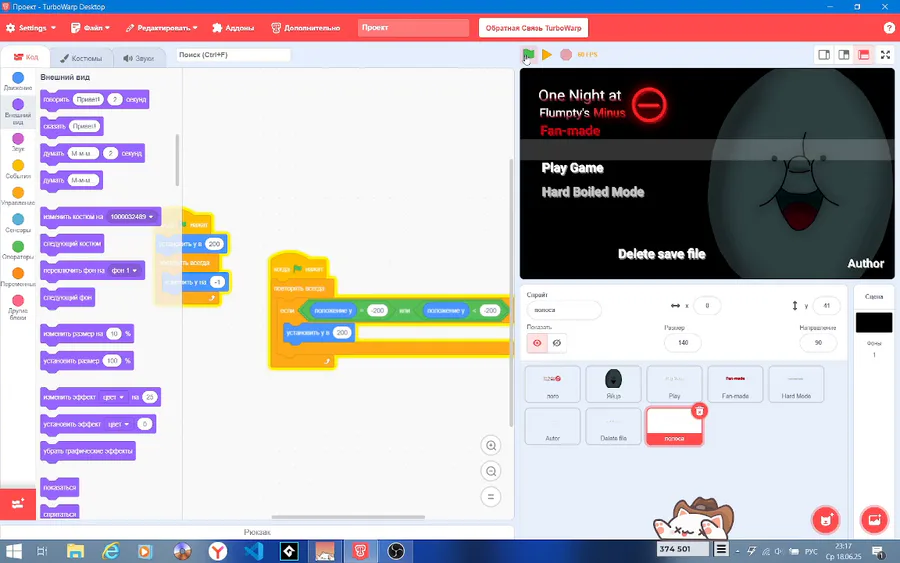Open Windows Start menu
This screenshot has width=900, height=563.
[x=13, y=552]
